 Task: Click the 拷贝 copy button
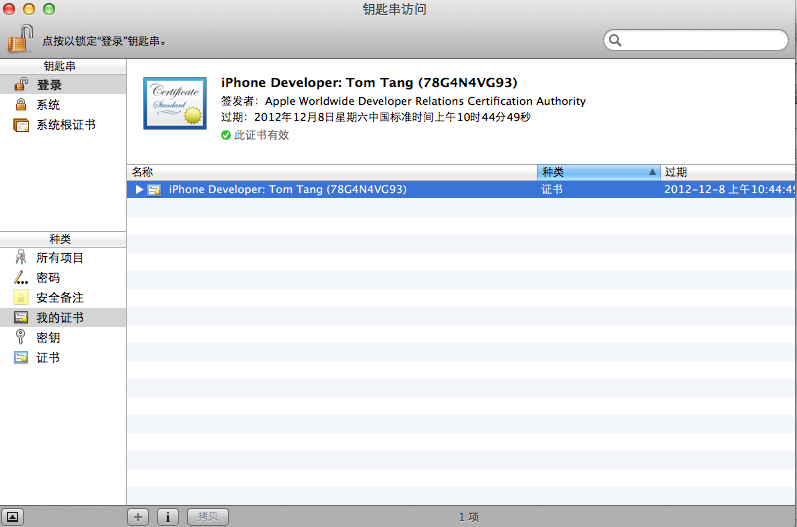click(208, 517)
